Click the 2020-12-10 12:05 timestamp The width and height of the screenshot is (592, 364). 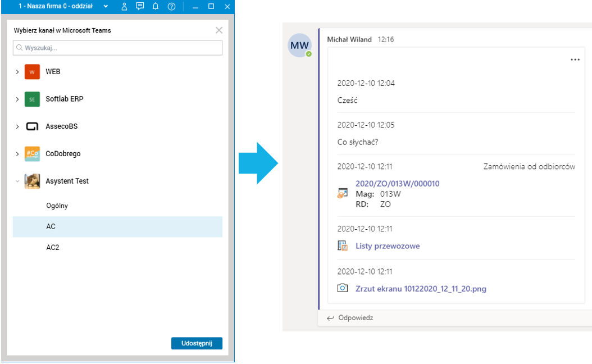click(366, 125)
